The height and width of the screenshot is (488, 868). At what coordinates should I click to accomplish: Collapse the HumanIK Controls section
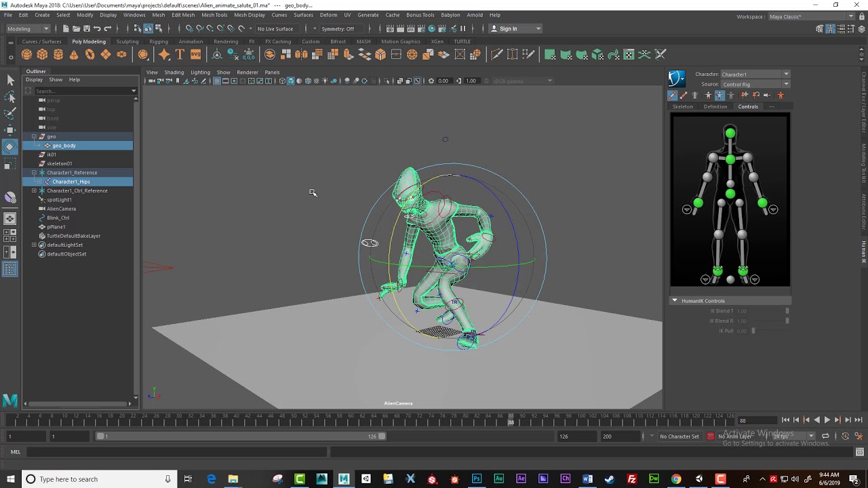pos(674,300)
